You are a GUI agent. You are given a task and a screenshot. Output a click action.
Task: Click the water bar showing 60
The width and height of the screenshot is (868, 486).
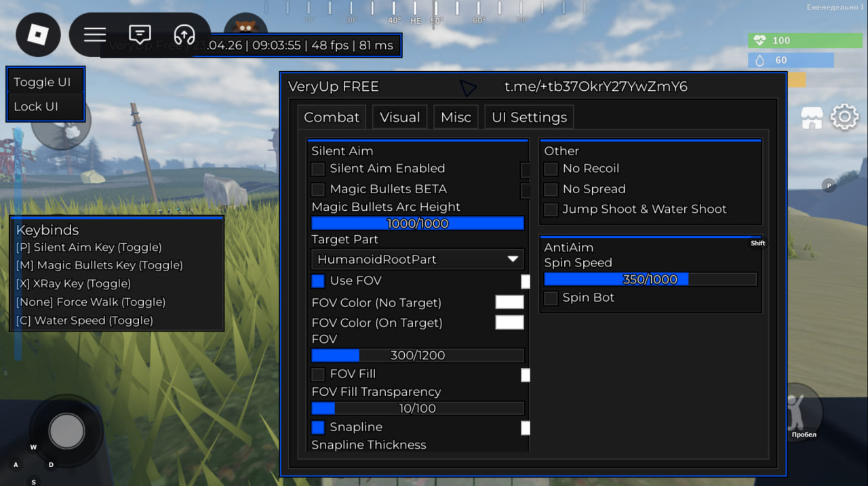(x=791, y=60)
